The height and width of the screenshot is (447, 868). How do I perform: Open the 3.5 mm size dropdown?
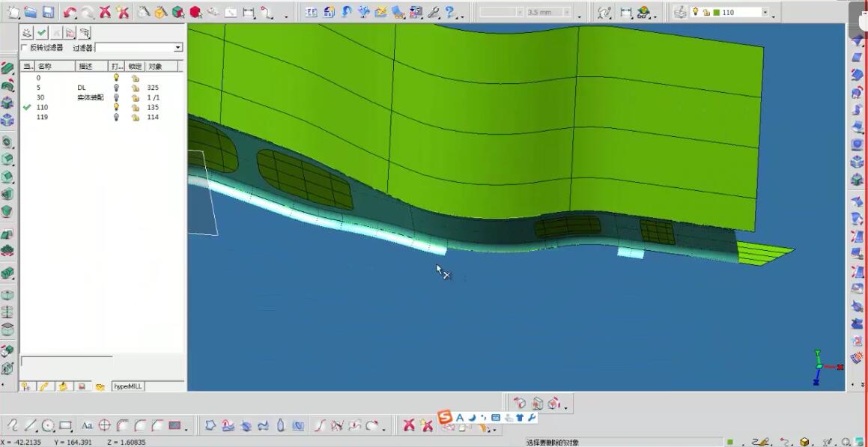[567, 13]
